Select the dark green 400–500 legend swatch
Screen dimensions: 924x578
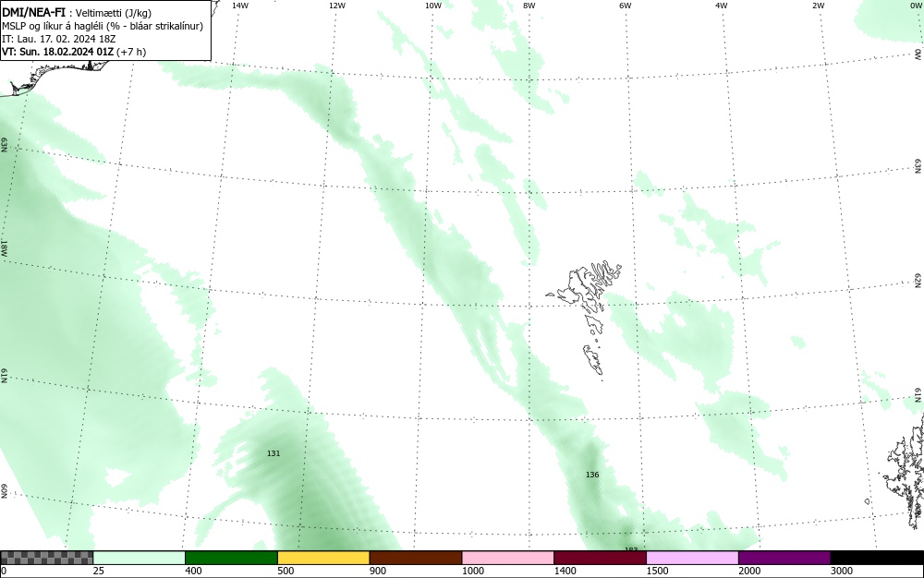click(x=231, y=558)
